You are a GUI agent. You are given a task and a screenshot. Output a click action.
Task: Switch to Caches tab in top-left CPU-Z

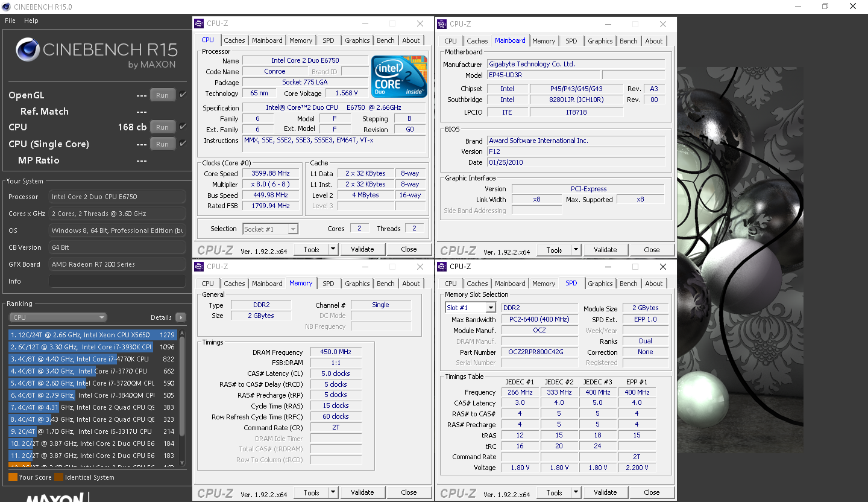point(234,40)
